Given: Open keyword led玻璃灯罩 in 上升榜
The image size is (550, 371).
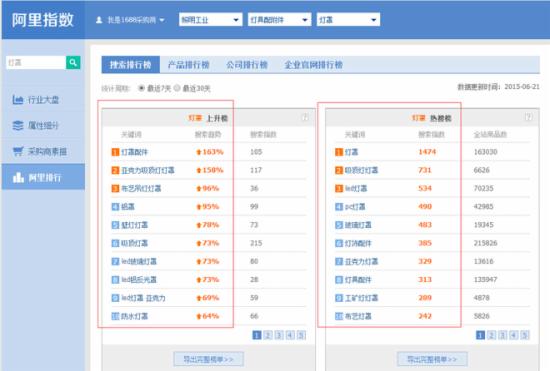Looking at the screenshot, I should point(139,262).
